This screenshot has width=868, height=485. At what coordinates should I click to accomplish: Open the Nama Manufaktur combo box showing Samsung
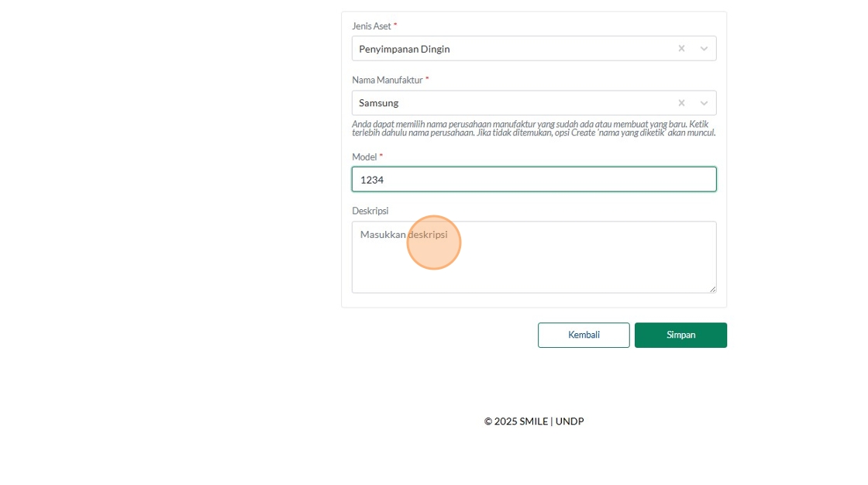point(534,103)
